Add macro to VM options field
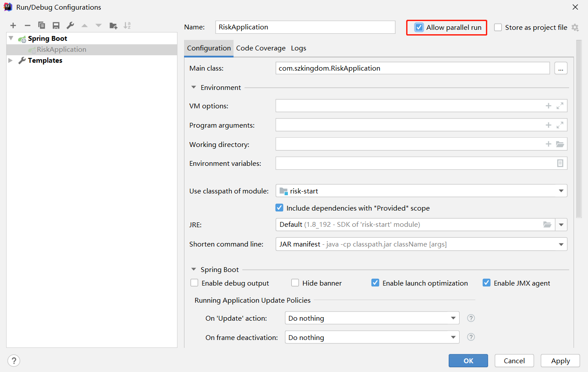Viewport: 588px width, 372px height. coord(548,106)
